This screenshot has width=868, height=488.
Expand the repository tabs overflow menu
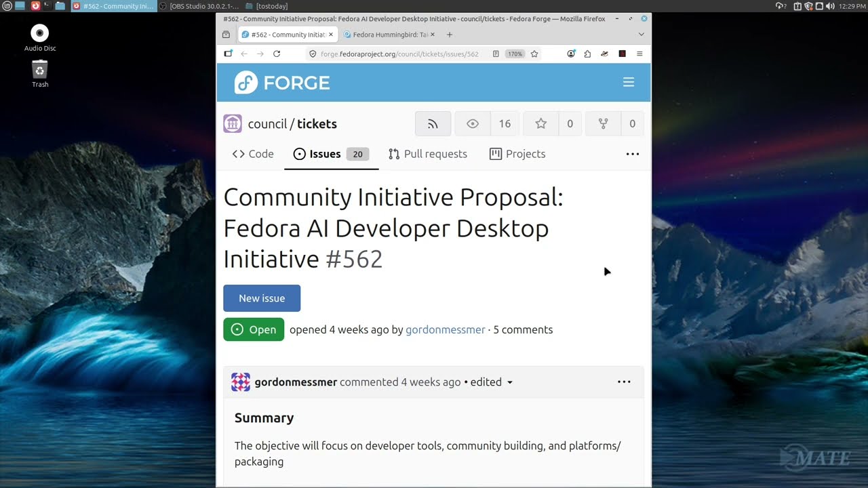[x=633, y=154]
